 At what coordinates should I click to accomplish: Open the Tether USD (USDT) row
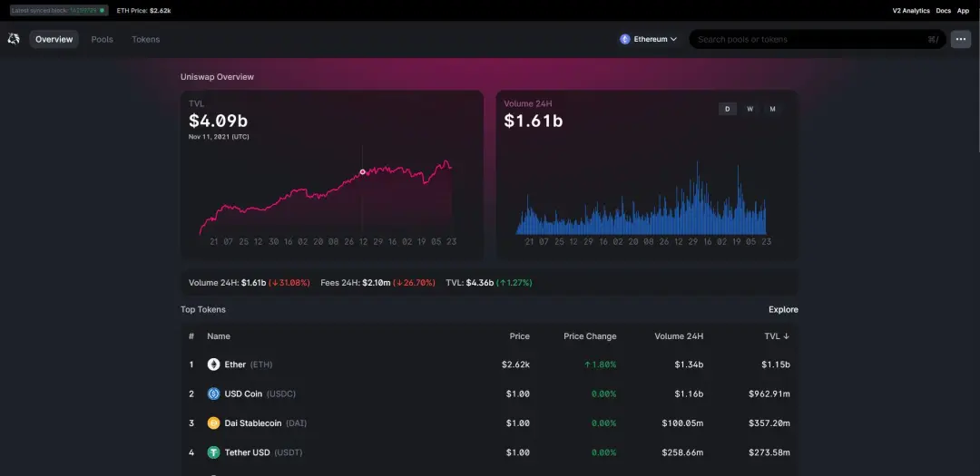pos(489,452)
